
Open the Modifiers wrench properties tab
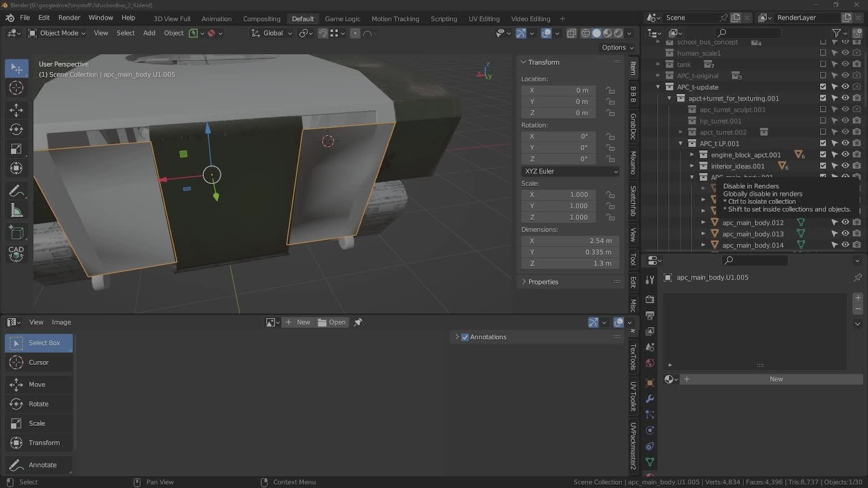(650, 399)
